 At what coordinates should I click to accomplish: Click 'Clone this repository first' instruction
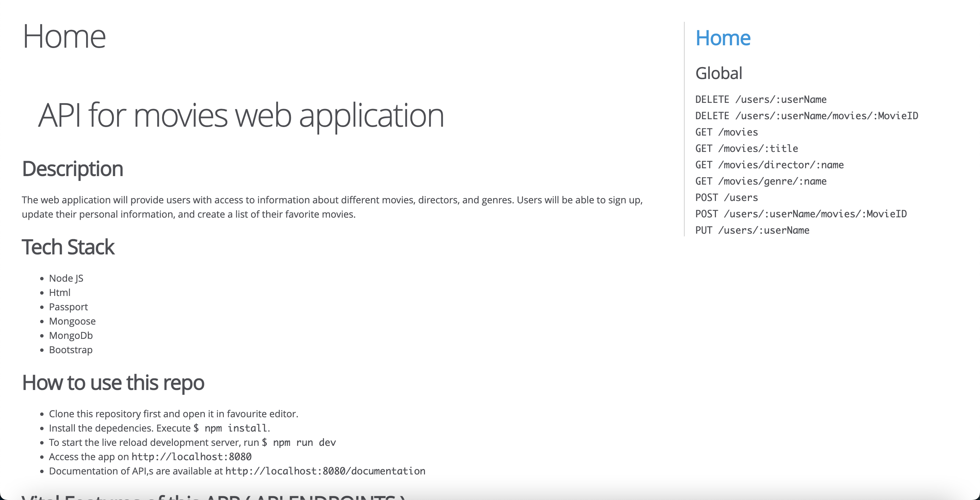click(174, 414)
